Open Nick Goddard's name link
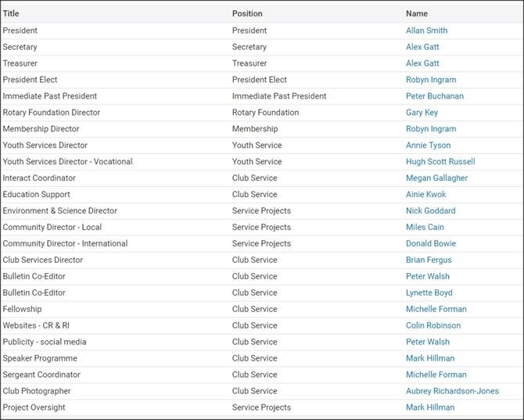524x420 pixels. click(430, 211)
